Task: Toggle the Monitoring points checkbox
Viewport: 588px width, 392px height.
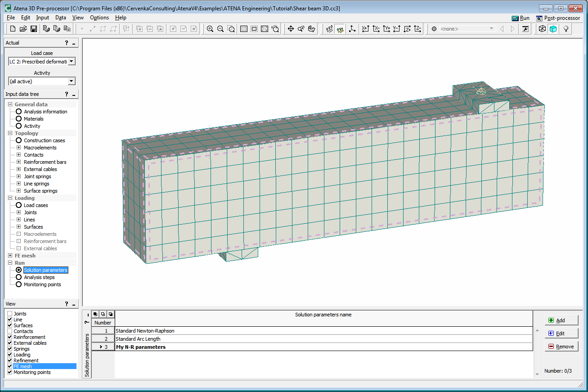Action: point(10,372)
